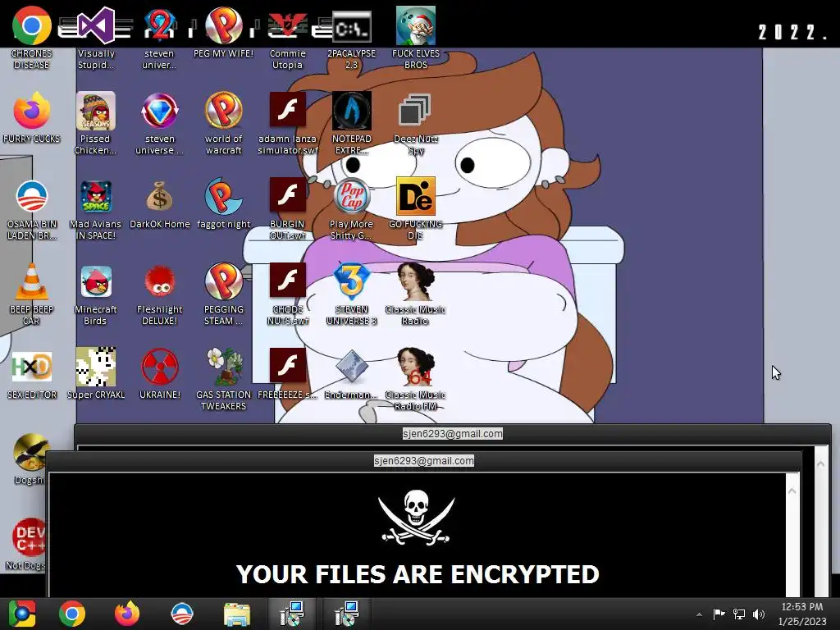The height and width of the screenshot is (630, 840).
Task: Click the YOUR FILES ARE ENCRYPTED heading
Action: pos(418,574)
